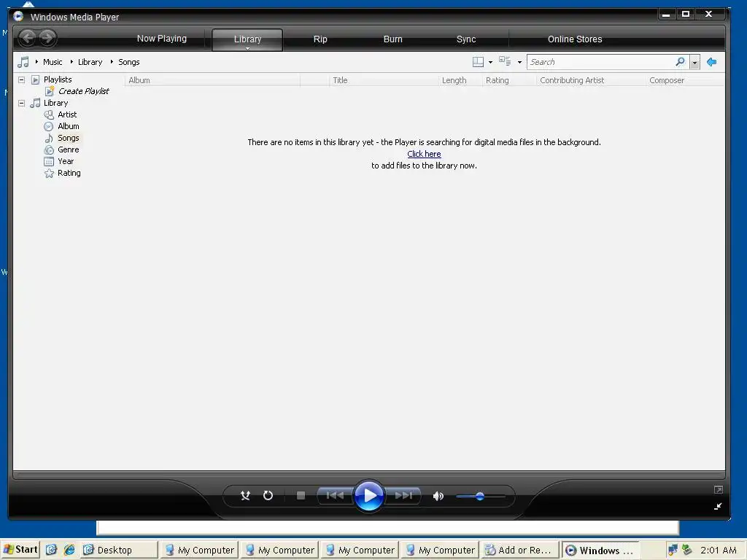The width and height of the screenshot is (747, 560).
Task: Click Create Playlist in the tree
Action: 83,91
